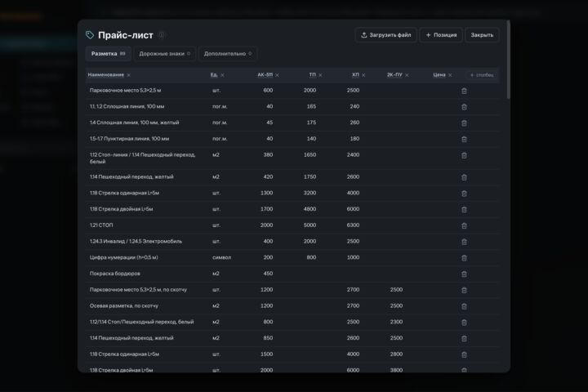Image resolution: width=588 pixels, height=392 pixels.
Task: Click the price list vertical scrollbar
Action: 508,60
